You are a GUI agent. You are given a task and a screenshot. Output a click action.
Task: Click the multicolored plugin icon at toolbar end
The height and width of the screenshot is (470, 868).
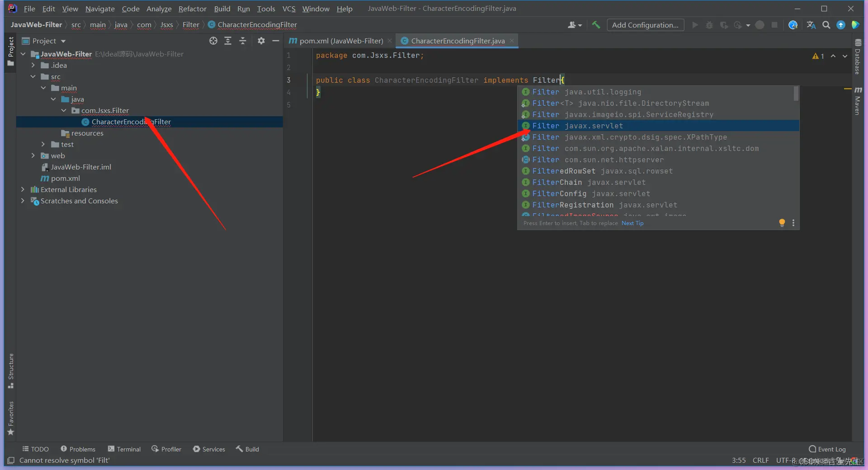[855, 25]
